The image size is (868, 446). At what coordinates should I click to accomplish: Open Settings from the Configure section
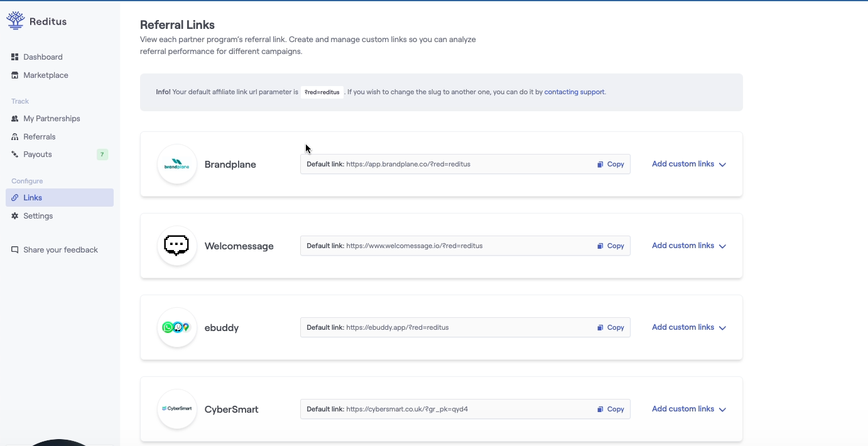(37, 215)
